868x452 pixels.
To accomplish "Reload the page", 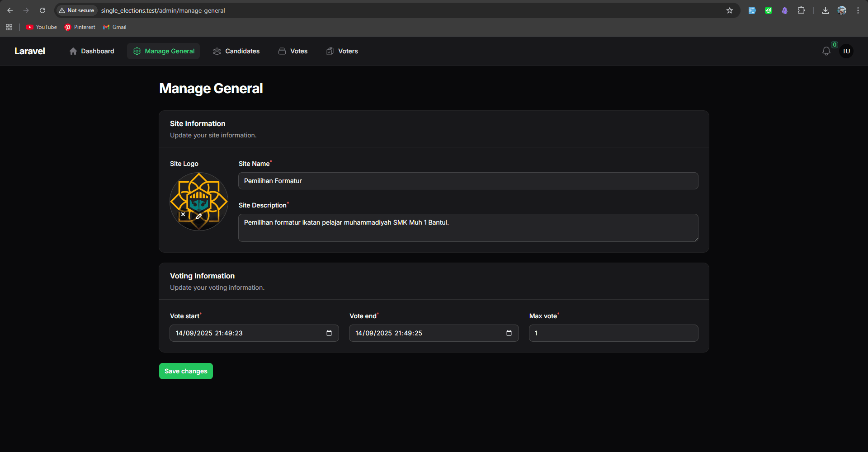I will point(42,10).
